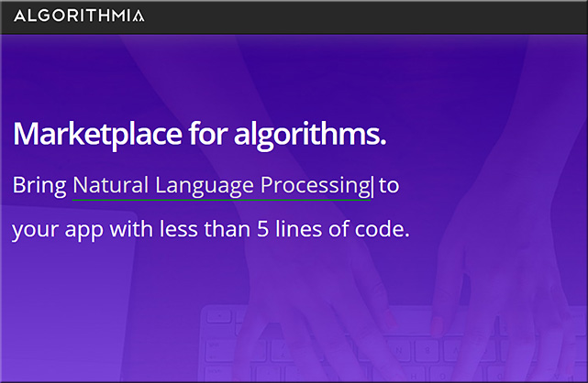Click the number 5 in subtitle
This screenshot has width=588, height=383.
[x=263, y=229]
